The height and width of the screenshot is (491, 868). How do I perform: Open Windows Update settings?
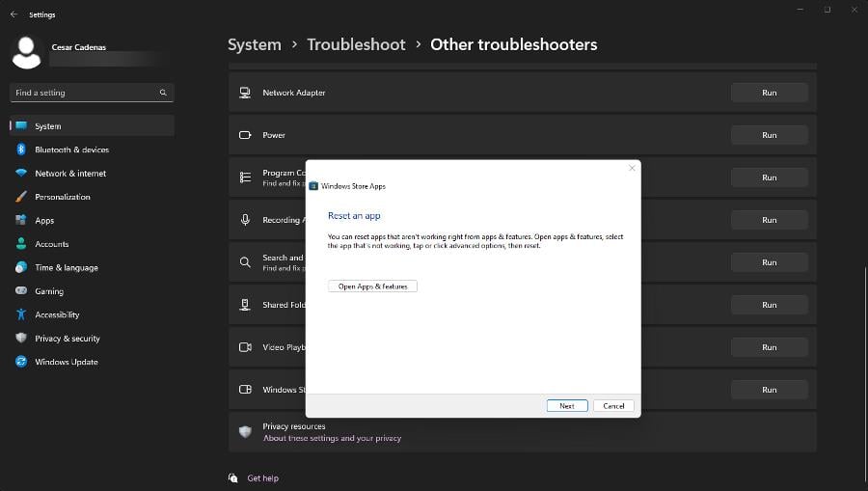click(x=92, y=362)
